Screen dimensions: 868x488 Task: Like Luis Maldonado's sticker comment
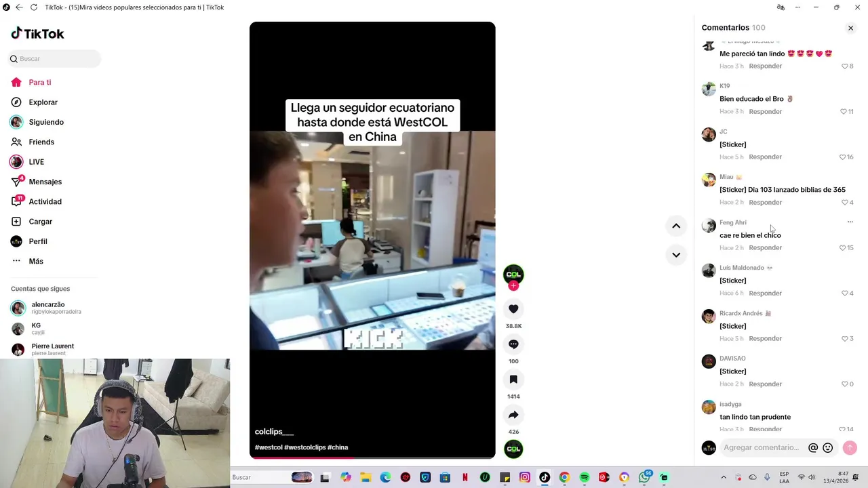tap(845, 293)
